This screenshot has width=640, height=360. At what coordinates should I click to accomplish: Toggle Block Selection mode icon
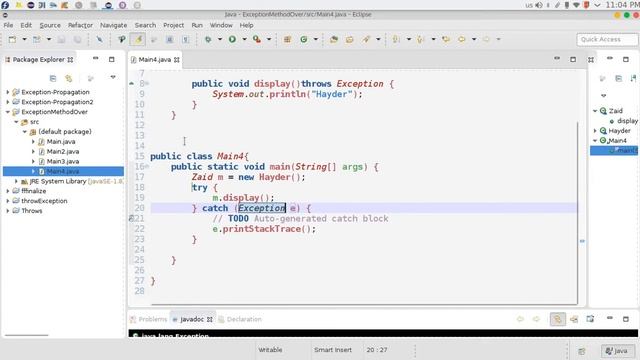pos(169,39)
